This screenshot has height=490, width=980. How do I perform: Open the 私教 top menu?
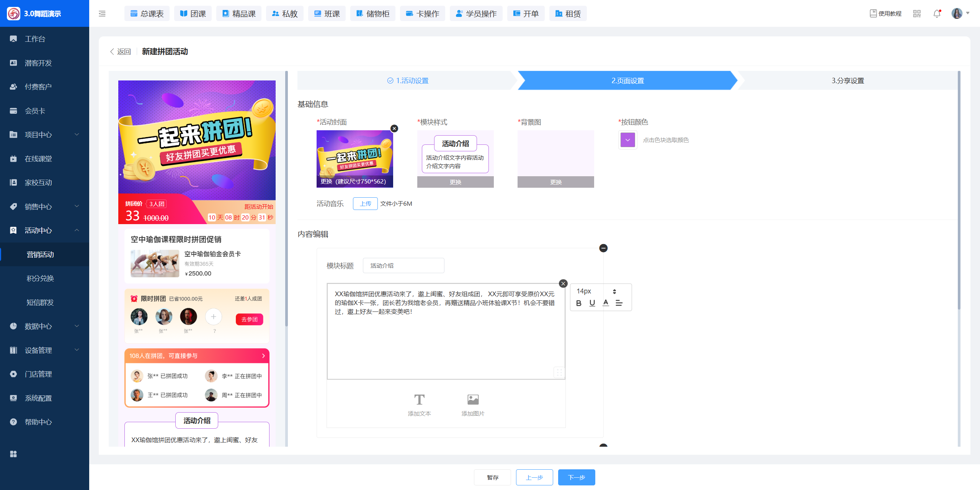[284, 14]
